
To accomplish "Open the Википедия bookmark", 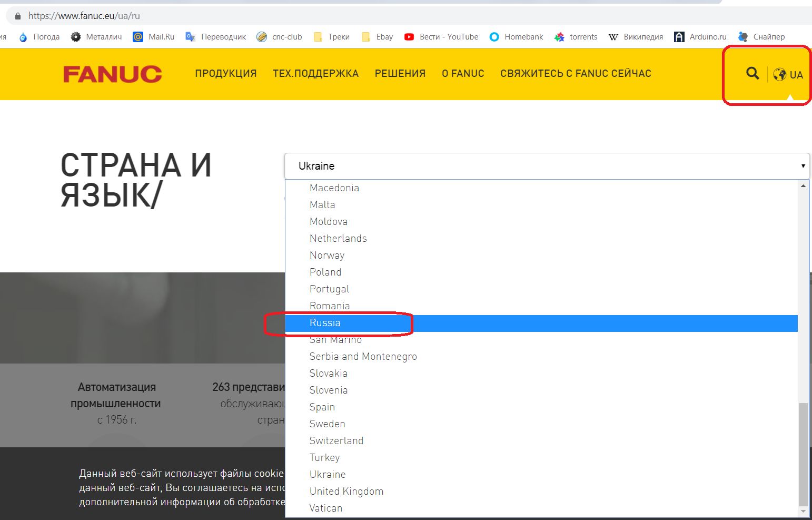I will tap(636, 37).
